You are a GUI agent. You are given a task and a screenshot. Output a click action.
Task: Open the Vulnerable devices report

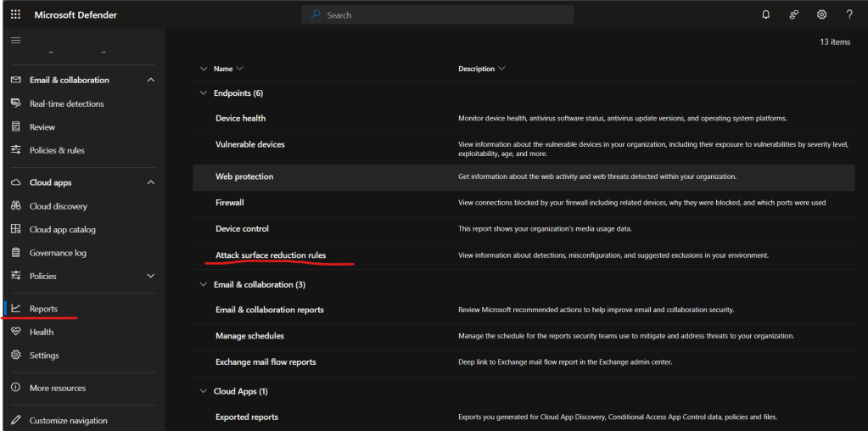point(250,144)
